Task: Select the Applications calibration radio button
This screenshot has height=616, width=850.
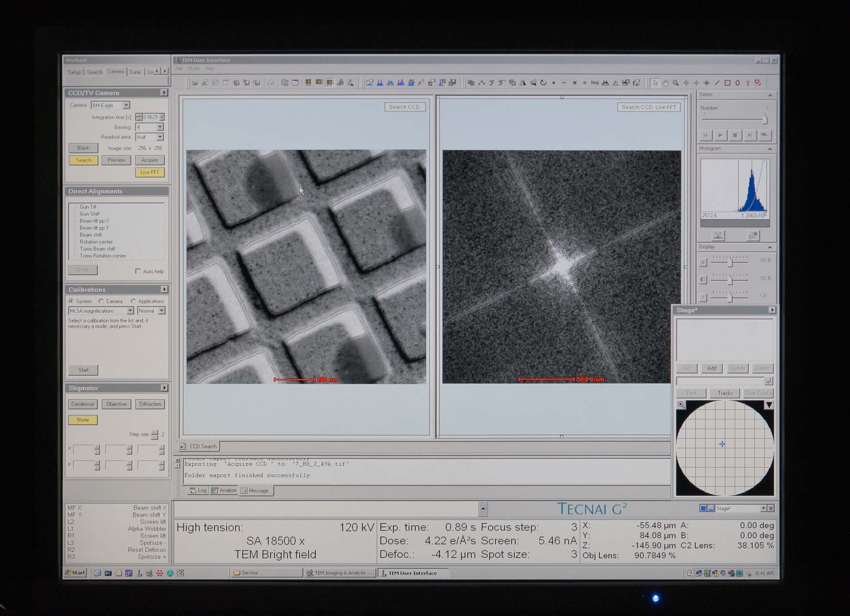Action: pyautogui.click(x=133, y=301)
